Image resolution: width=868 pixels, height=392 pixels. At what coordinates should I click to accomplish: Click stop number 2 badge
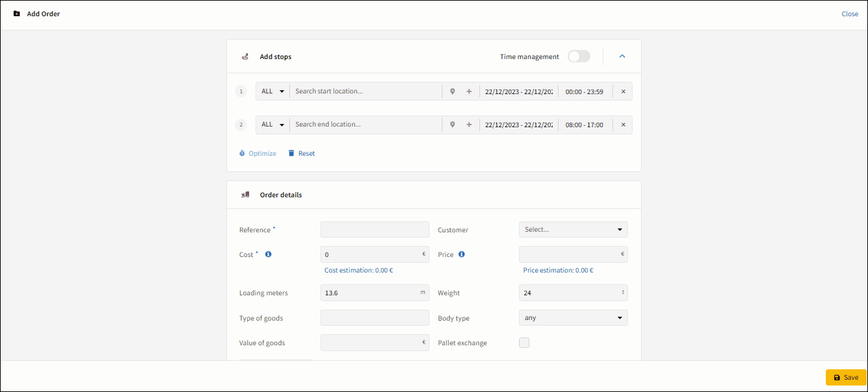click(x=241, y=125)
